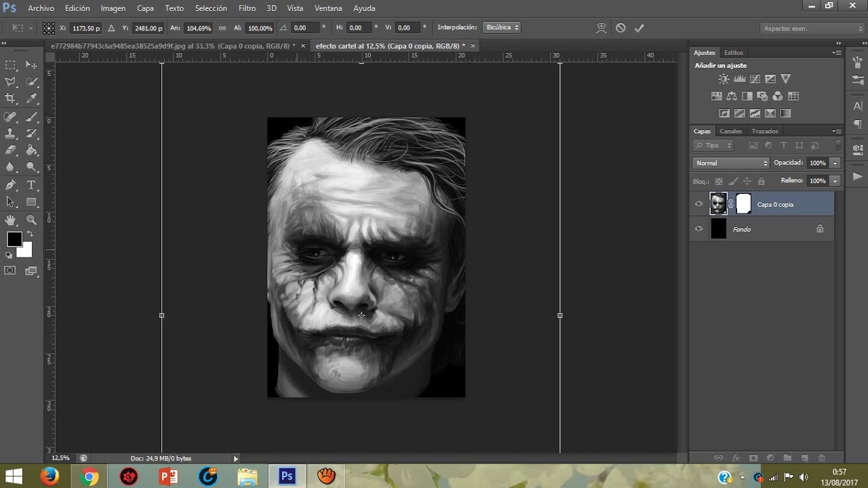Open the Aspectos esen. workspace dropdown
The image size is (868, 488).
click(812, 28)
